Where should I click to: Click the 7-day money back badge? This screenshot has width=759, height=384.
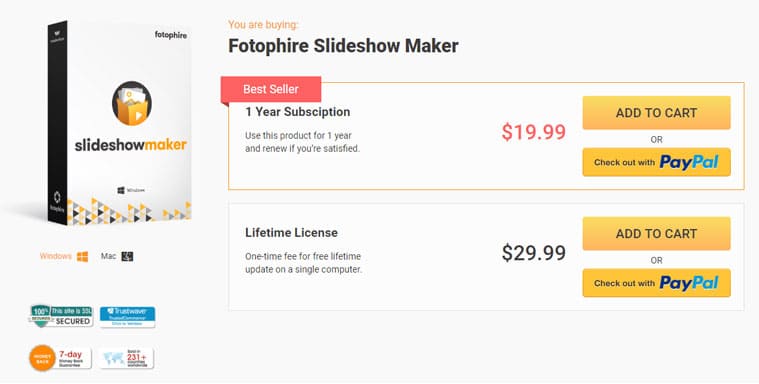click(61, 358)
